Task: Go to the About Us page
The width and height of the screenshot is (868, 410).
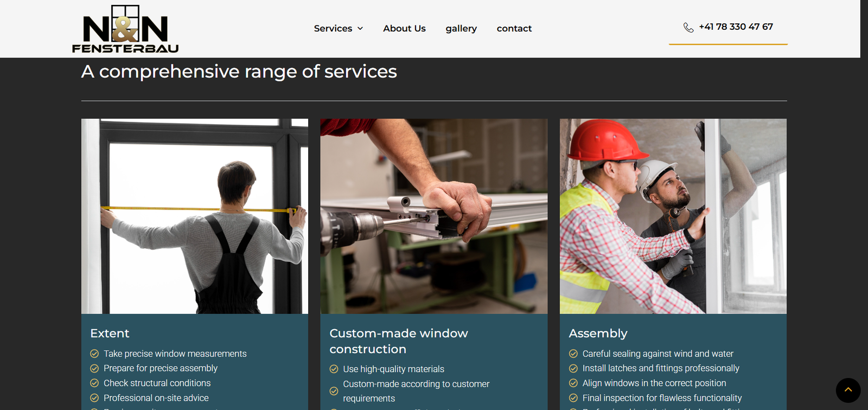Action: click(x=404, y=29)
